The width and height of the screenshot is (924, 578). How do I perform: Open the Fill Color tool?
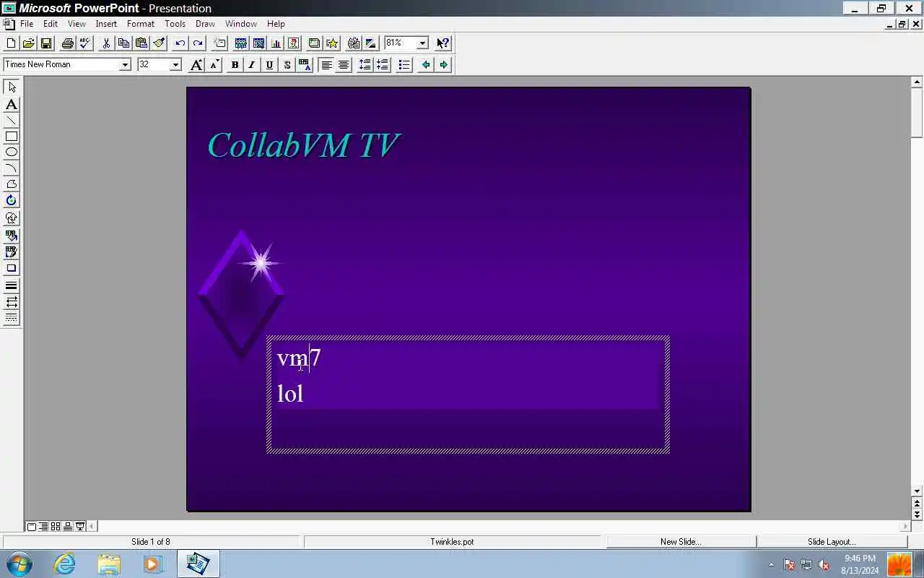[12, 236]
